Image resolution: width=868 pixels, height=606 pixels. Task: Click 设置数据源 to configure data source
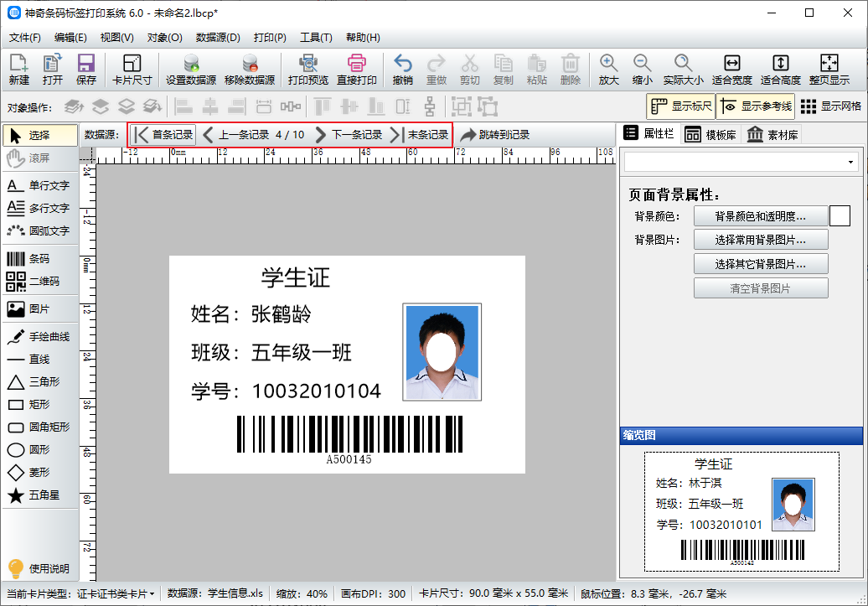[x=191, y=70]
